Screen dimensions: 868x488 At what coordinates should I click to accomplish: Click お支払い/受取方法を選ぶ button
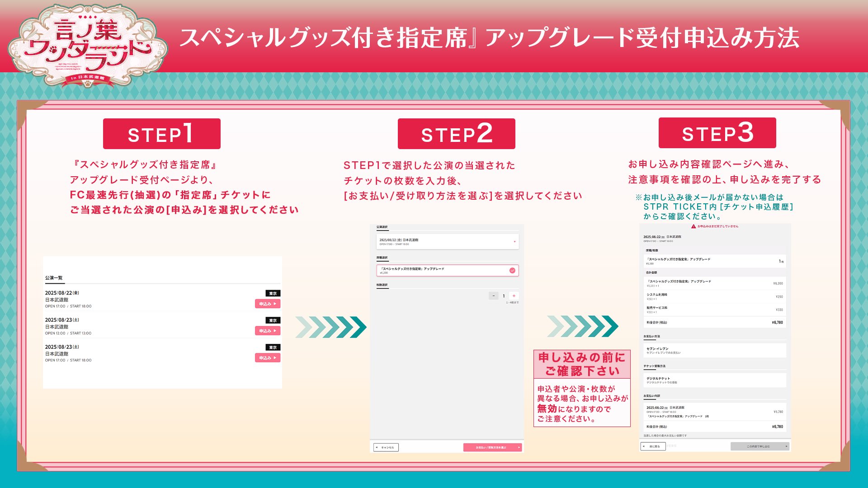coord(492,447)
